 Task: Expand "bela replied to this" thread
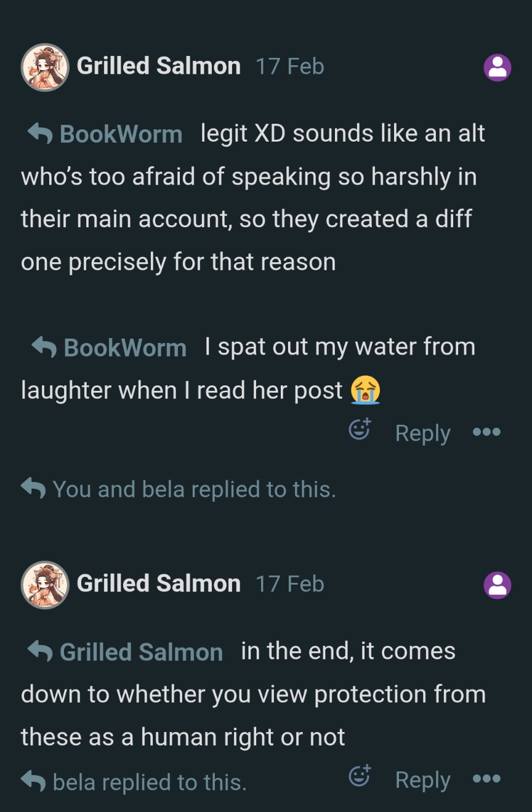point(134,782)
